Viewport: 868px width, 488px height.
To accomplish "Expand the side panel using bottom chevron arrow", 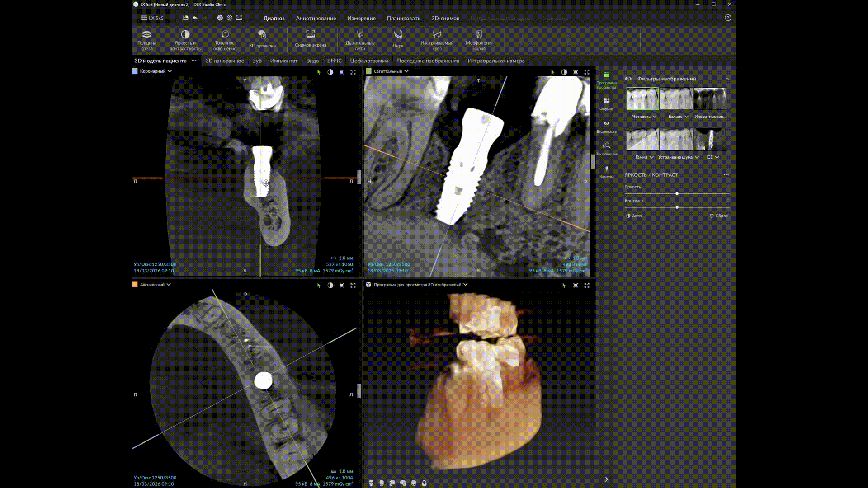I will click(606, 479).
